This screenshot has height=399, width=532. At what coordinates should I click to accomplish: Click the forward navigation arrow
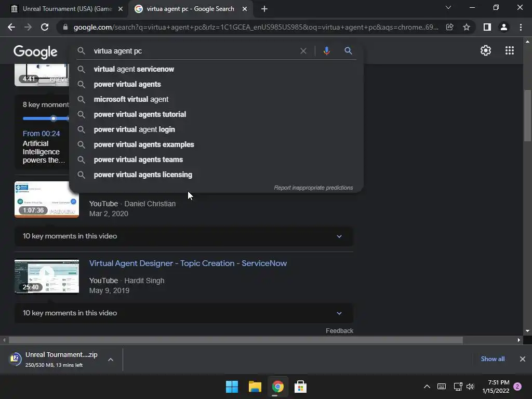[28, 27]
